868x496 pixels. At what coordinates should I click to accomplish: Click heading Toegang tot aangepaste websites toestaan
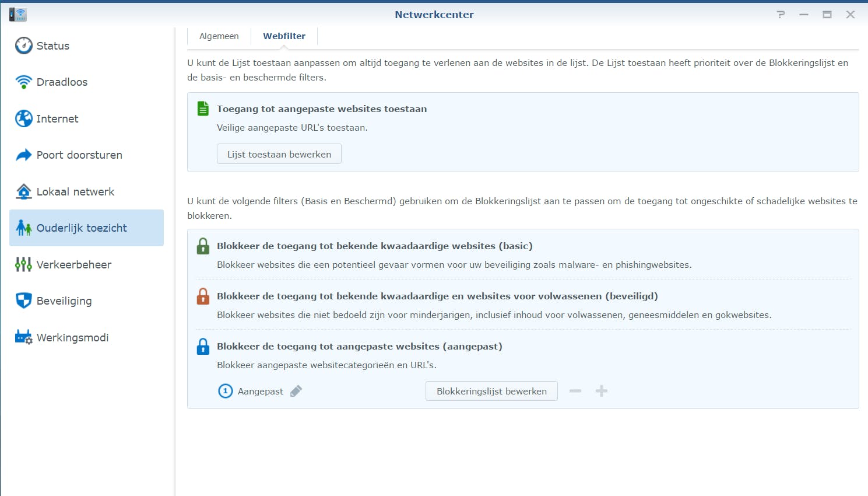pyautogui.click(x=322, y=109)
